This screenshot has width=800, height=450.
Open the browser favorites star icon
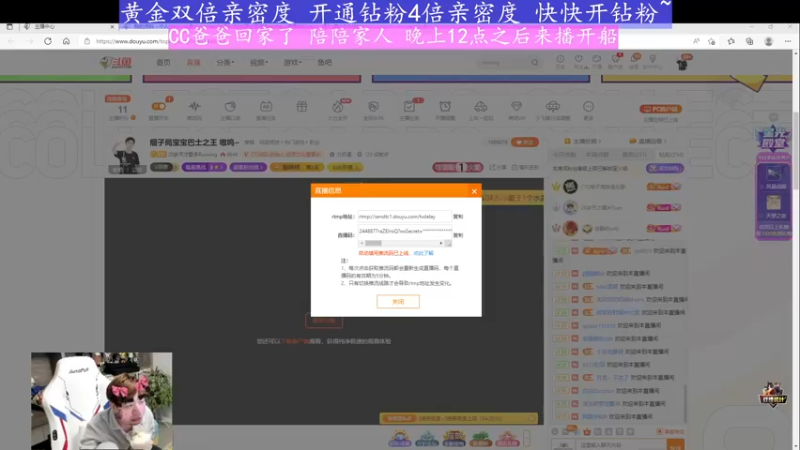[x=731, y=41]
